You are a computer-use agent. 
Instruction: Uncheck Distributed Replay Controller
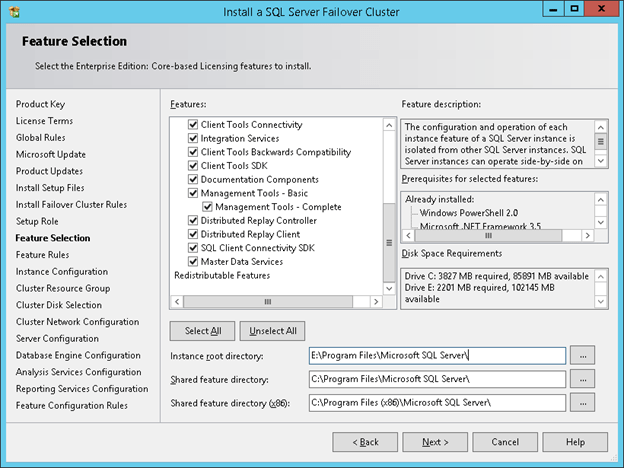coord(193,220)
